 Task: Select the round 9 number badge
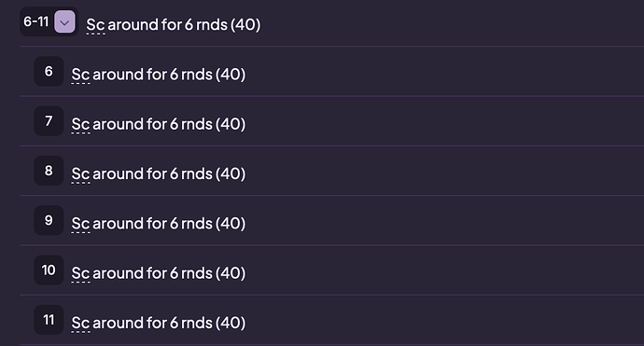point(49,220)
